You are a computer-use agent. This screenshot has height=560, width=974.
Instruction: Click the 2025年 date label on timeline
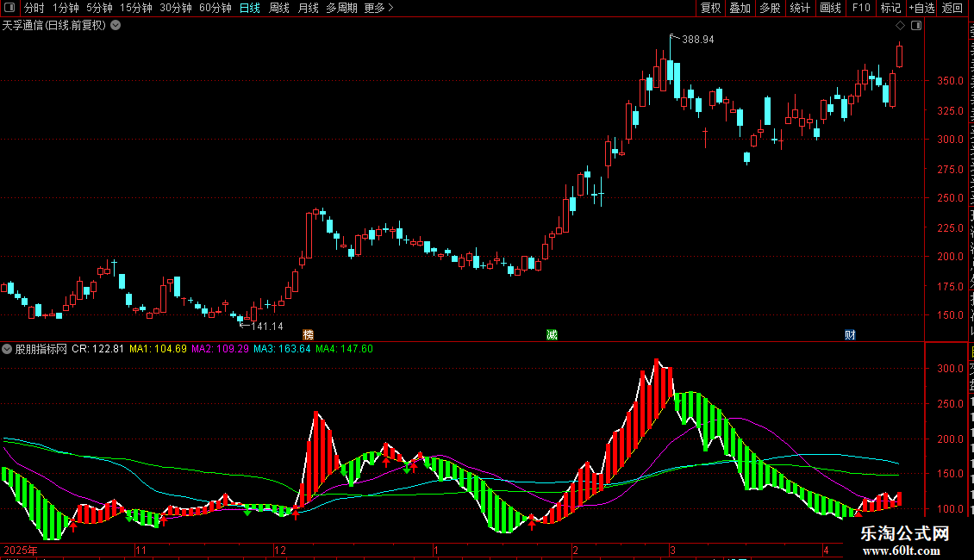21,550
